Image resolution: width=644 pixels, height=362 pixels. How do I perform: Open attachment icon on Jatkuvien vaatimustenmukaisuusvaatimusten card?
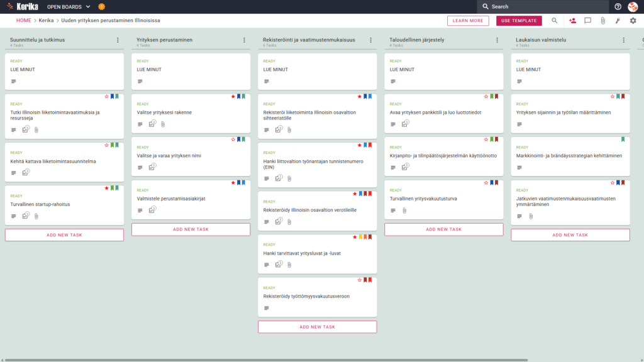531,216
